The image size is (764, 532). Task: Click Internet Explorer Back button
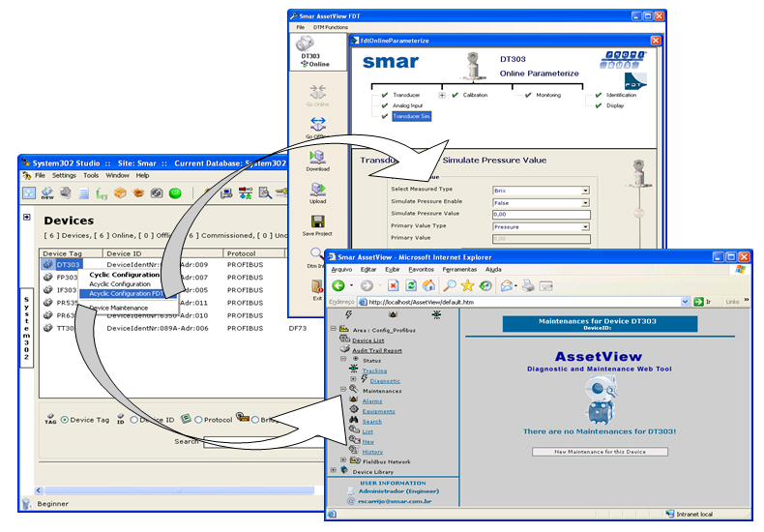click(x=338, y=286)
